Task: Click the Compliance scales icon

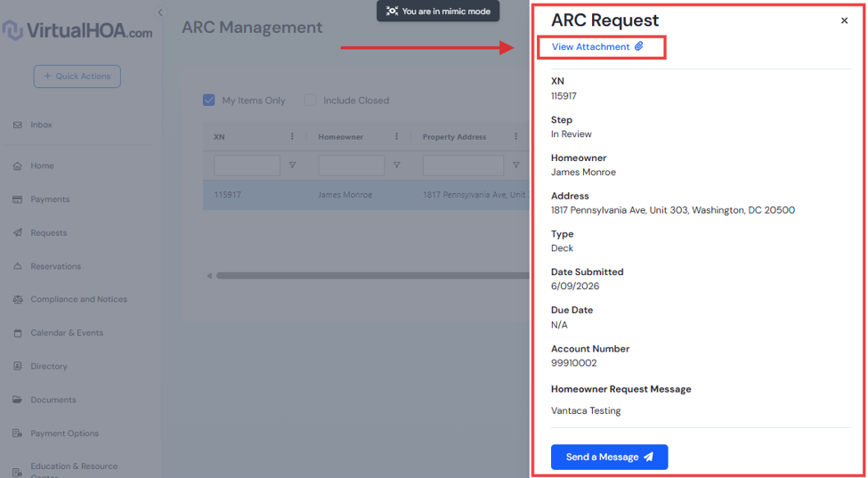Action: (x=17, y=299)
